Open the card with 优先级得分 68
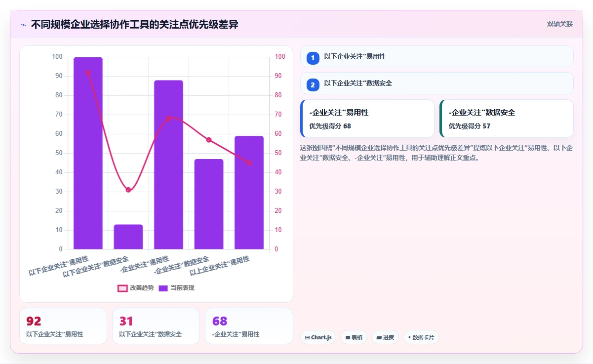The width and height of the screenshot is (593, 364). tap(367, 119)
